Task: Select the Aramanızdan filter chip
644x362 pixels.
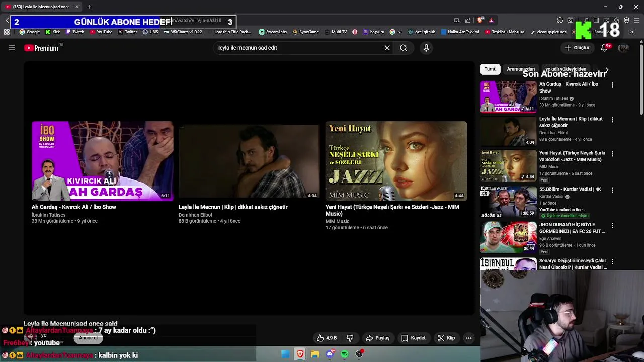Action: 521,69
